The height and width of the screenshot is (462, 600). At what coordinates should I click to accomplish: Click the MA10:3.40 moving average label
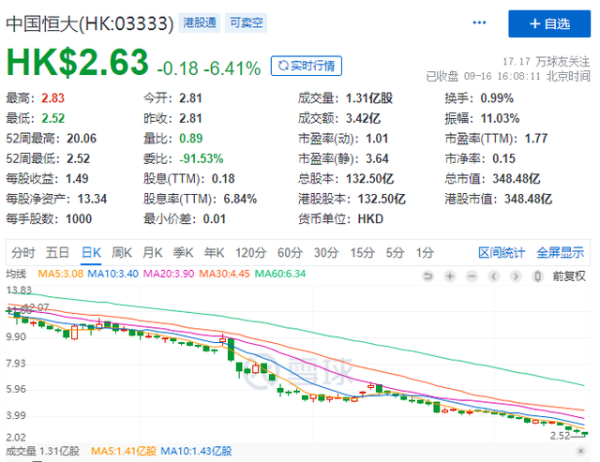(x=113, y=274)
